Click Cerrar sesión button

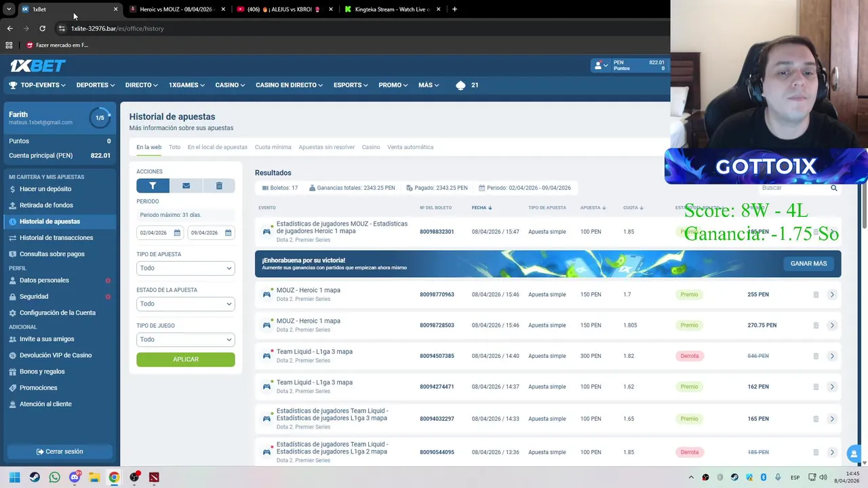tap(60, 451)
